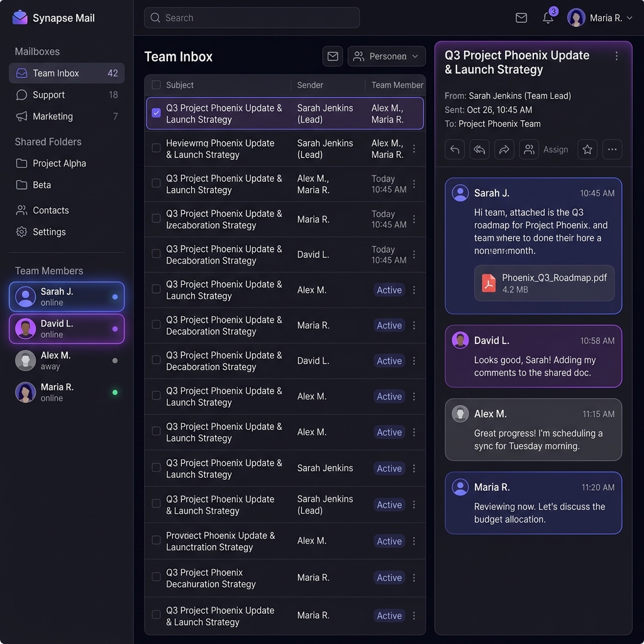Click Active badge on Decahuration Strategy row
The image size is (644, 644).
coord(389,577)
